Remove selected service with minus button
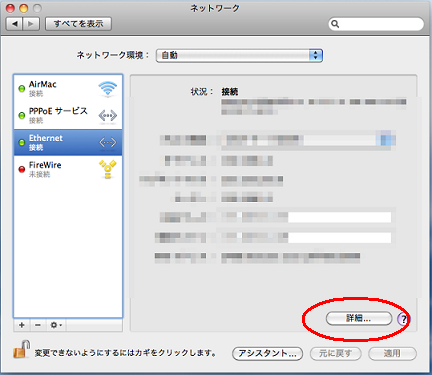Viewport: 432px width, 375px height. 38,325
